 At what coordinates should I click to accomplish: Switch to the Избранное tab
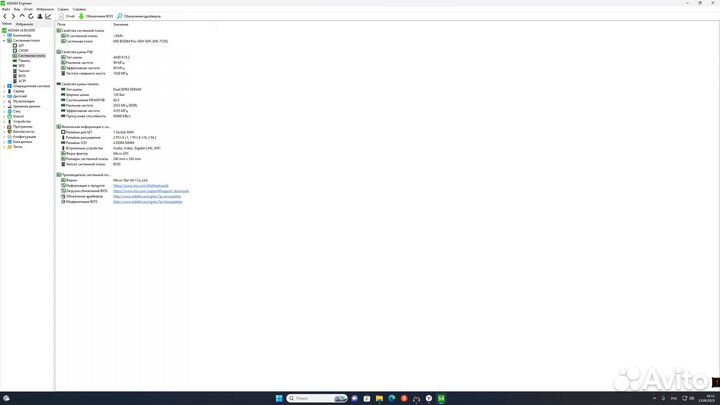tap(25, 23)
